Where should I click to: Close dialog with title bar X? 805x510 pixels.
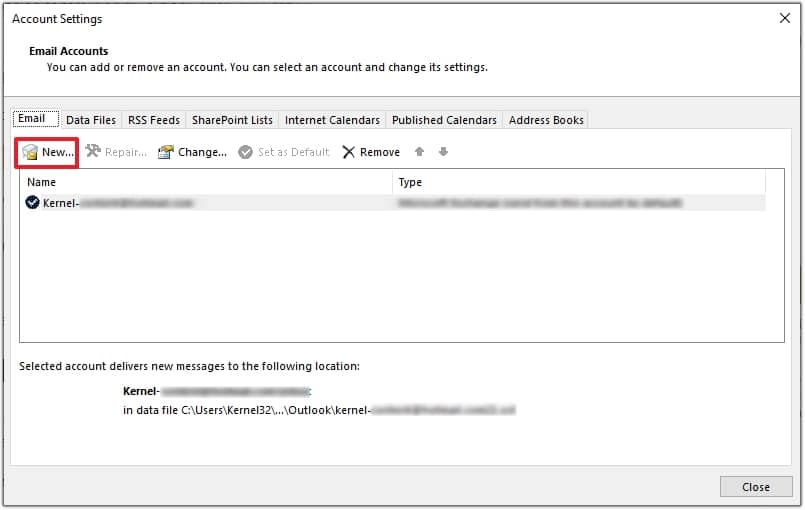click(784, 18)
